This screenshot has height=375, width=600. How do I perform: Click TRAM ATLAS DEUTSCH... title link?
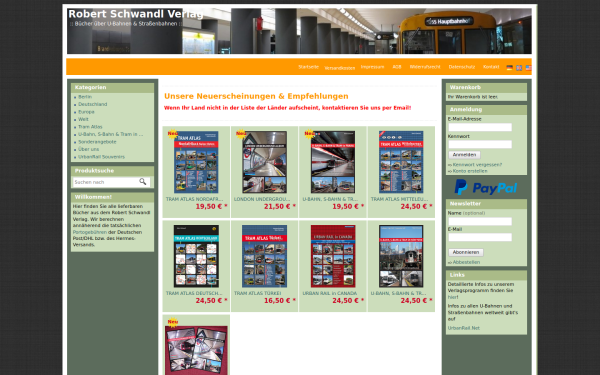[x=194, y=293]
